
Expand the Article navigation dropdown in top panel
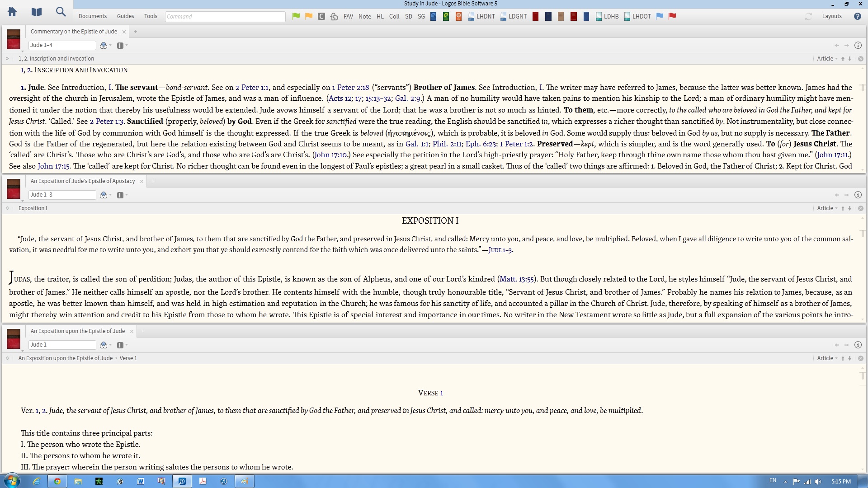(827, 59)
